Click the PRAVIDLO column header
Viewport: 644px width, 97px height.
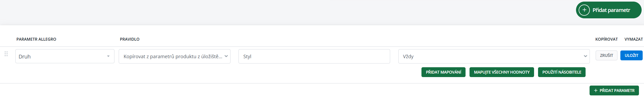coord(130,39)
